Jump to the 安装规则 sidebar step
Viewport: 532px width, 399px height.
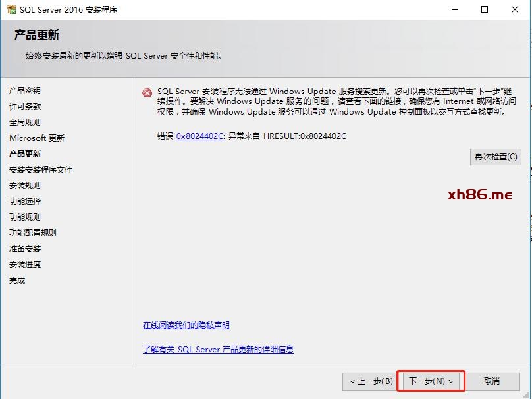(x=25, y=186)
